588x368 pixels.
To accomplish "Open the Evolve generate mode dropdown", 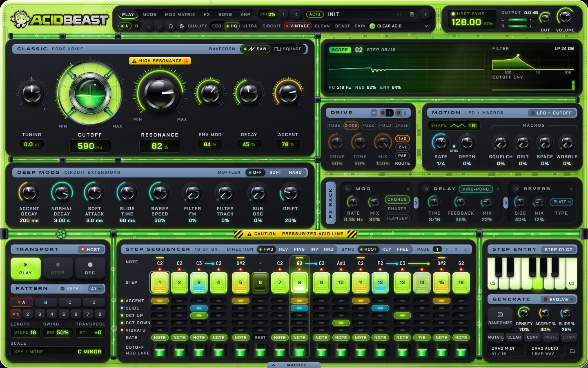I will [x=558, y=299].
